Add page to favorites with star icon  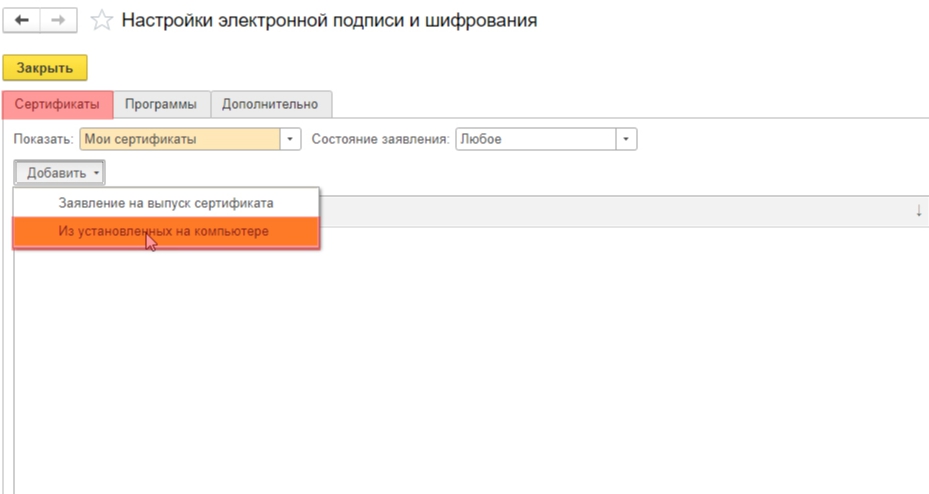point(100,20)
